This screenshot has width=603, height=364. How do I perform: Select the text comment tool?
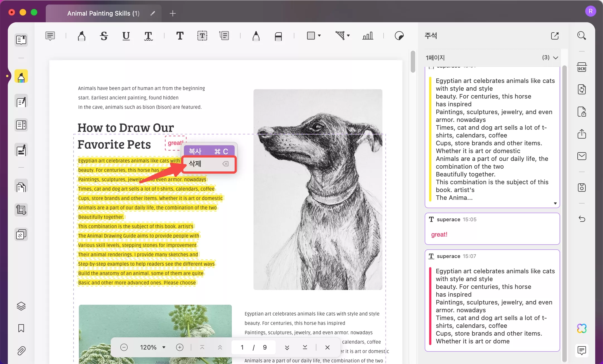180,36
